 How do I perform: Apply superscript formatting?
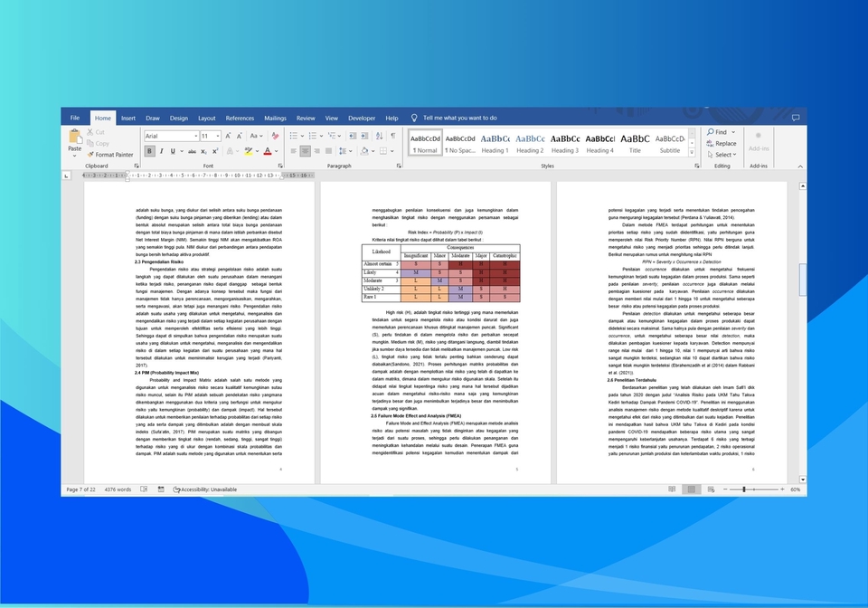click(x=215, y=151)
